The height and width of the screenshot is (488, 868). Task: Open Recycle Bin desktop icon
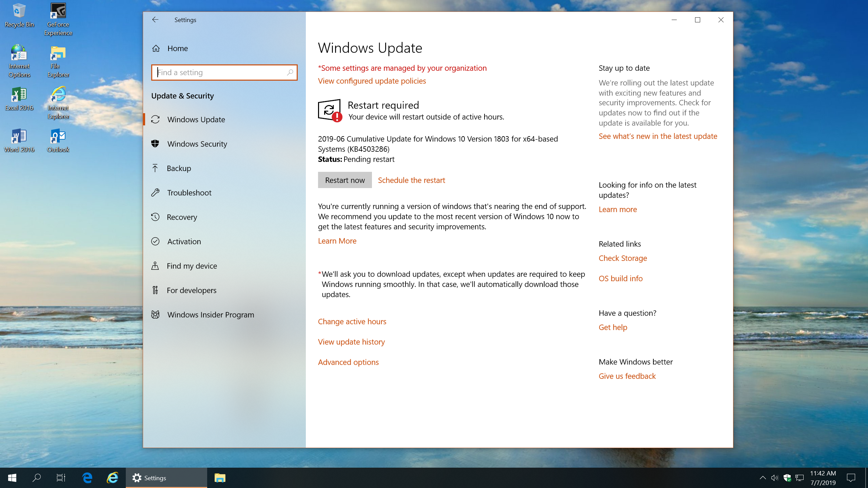(19, 15)
